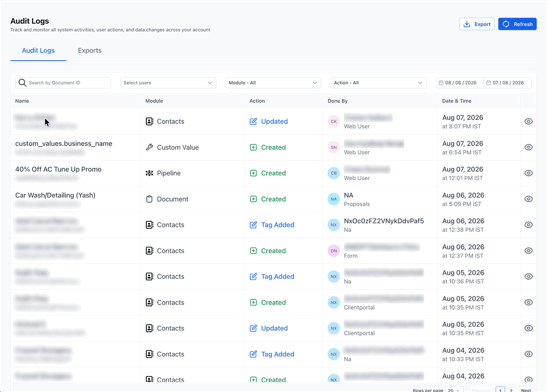Click the blue Refresh button
This screenshot has width=548, height=392.
point(517,24)
